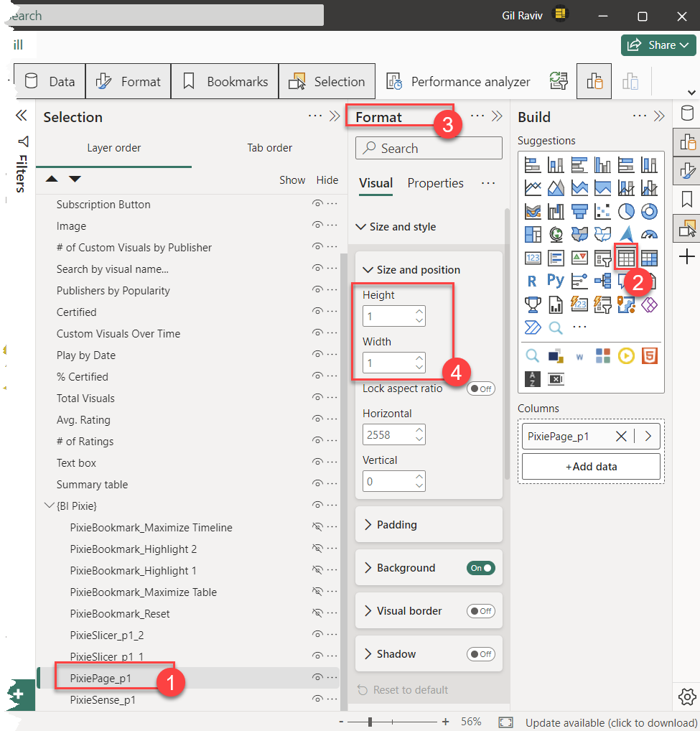Open the Properties tab in Format
Viewport: 700px width, 731px height.
(x=435, y=183)
